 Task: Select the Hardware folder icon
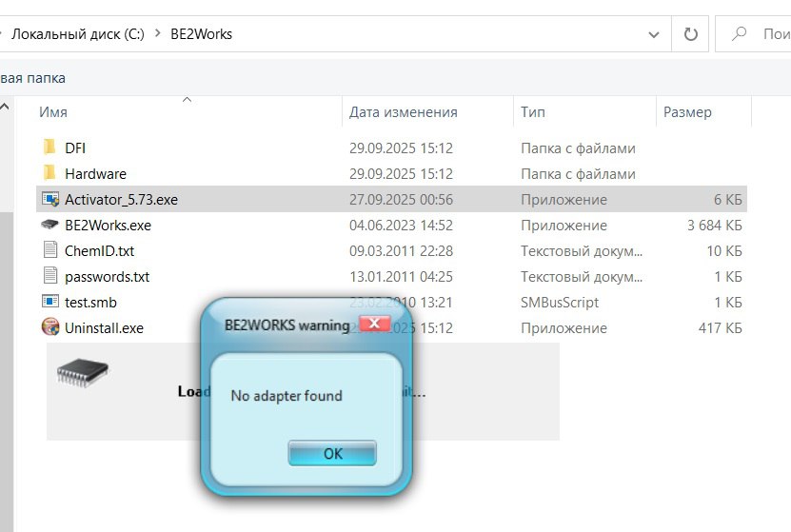(50, 173)
